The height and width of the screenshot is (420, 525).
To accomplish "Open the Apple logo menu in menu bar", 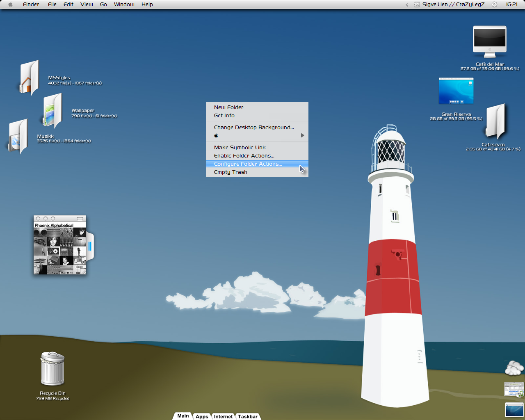I will coord(10,5).
